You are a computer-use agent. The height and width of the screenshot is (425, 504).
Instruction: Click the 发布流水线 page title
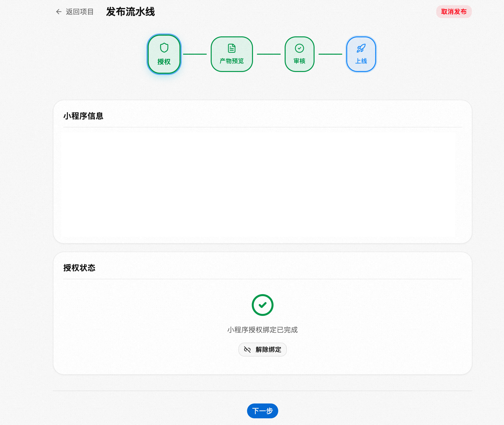131,12
